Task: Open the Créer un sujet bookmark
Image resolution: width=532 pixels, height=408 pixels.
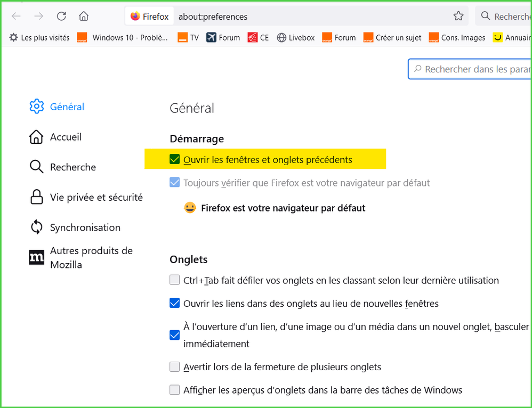Action: pyautogui.click(x=392, y=37)
